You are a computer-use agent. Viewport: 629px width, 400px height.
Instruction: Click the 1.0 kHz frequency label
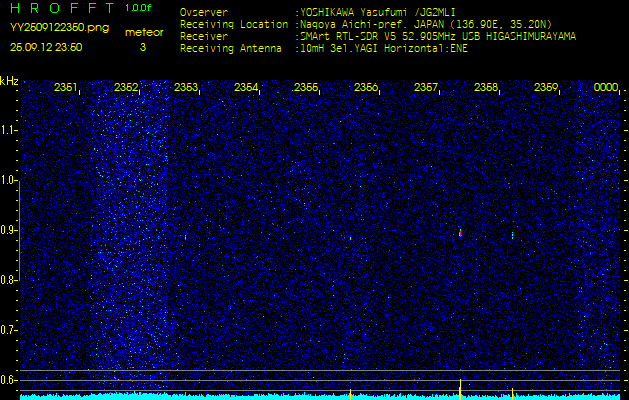tap(9, 180)
